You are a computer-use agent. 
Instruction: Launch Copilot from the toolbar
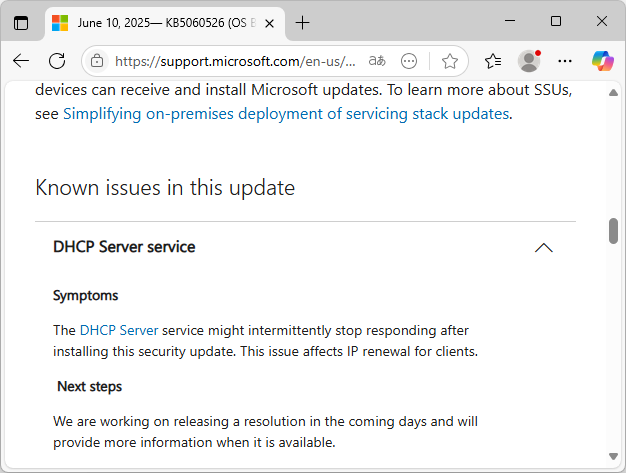click(602, 61)
